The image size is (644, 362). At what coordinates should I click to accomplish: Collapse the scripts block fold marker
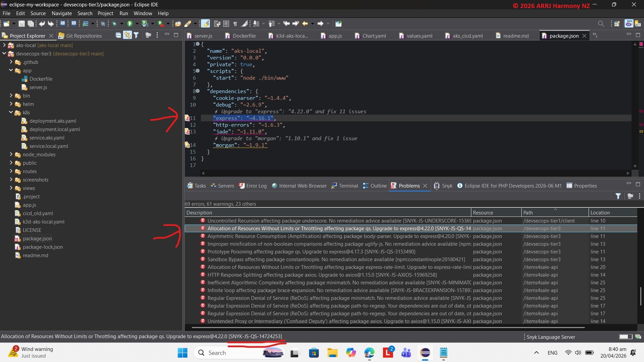(x=198, y=71)
